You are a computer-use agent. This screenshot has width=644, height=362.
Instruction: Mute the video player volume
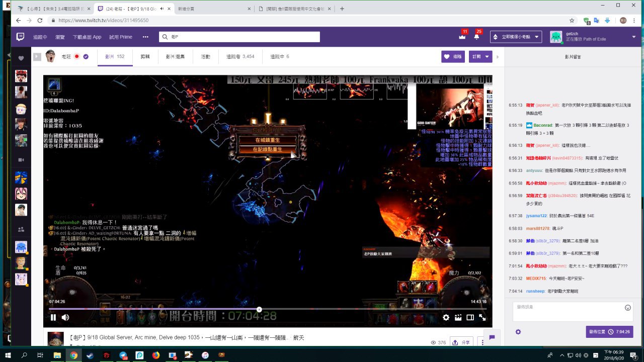coord(65,317)
